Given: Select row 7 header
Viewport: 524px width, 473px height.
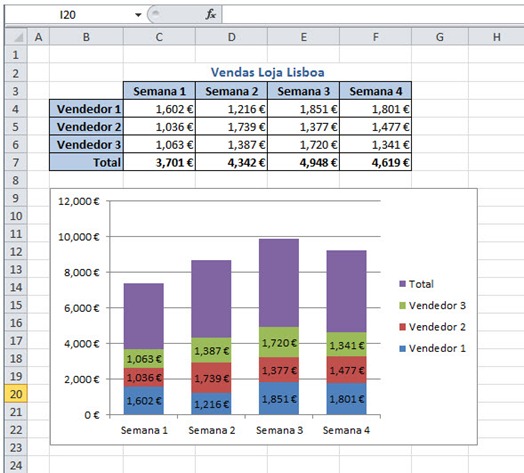Looking at the screenshot, I should (x=16, y=162).
